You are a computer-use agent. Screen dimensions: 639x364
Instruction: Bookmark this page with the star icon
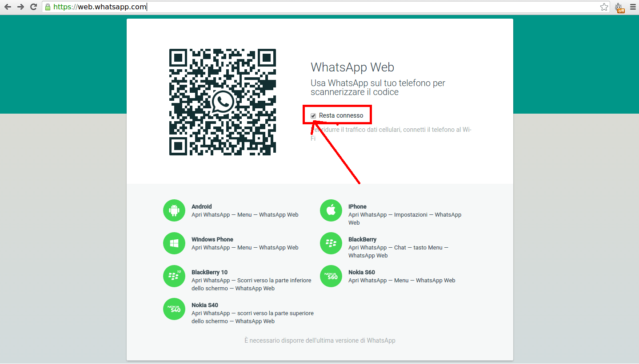pyautogui.click(x=604, y=7)
